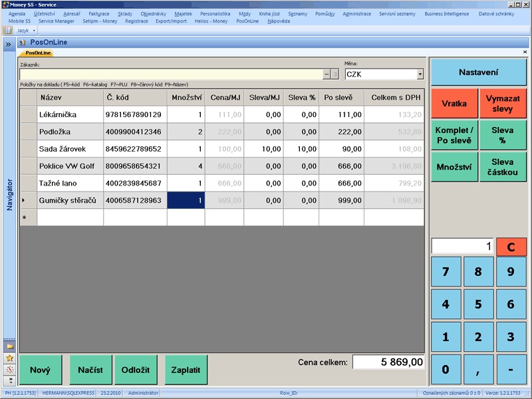Click the Celkem s DPH column header
This screenshot has height=399, width=532.
394,98
